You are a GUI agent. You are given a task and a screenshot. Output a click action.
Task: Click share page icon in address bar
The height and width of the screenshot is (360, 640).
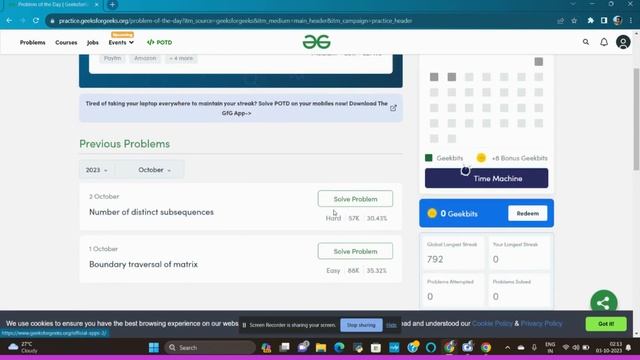pos(560,20)
